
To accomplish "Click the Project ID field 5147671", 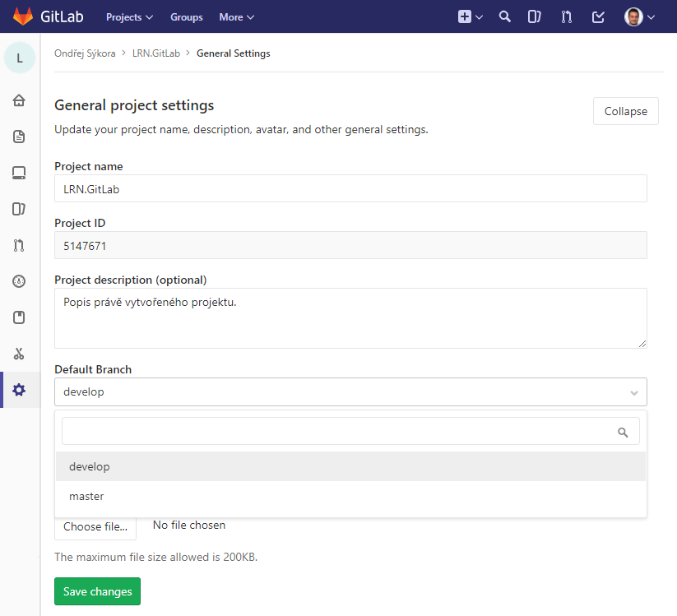I will tap(350, 245).
